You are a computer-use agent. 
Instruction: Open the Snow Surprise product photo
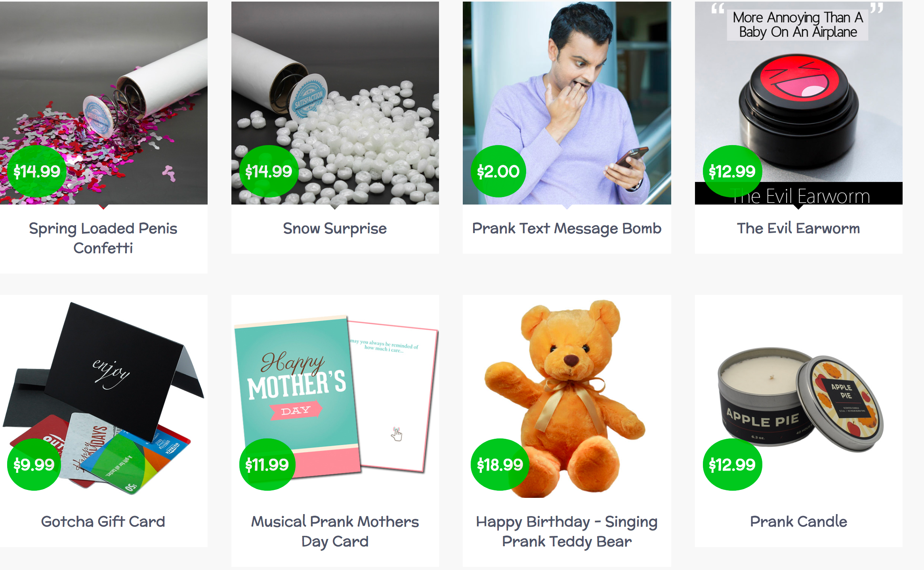click(x=335, y=103)
